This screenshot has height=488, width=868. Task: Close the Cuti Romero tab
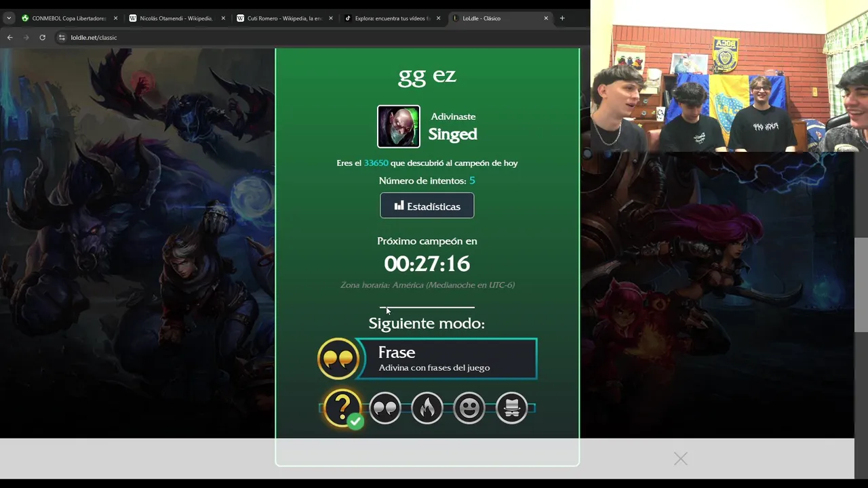click(331, 18)
